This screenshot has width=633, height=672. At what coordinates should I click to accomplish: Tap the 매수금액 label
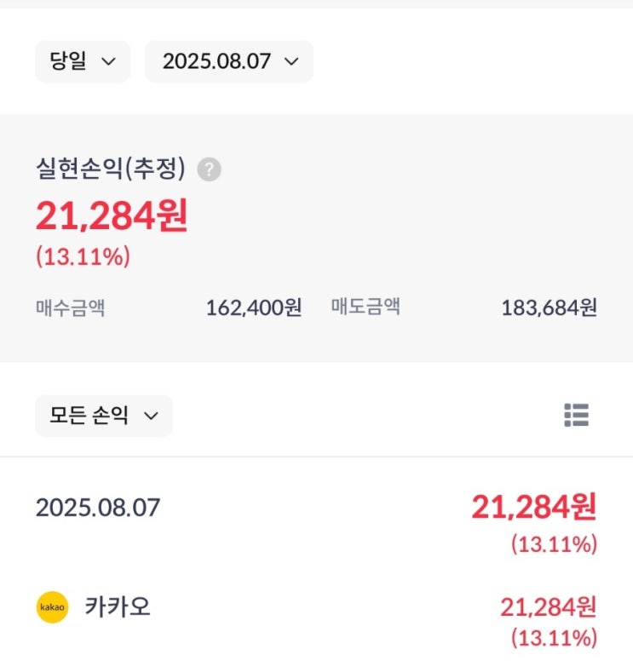pos(70,307)
